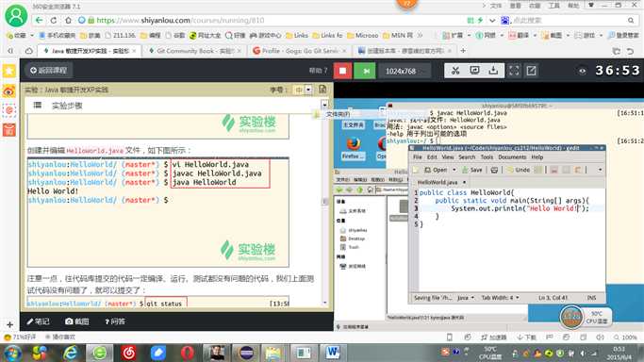Switch to the Profile - Gogs tab
The image size is (644, 362).
300,51
